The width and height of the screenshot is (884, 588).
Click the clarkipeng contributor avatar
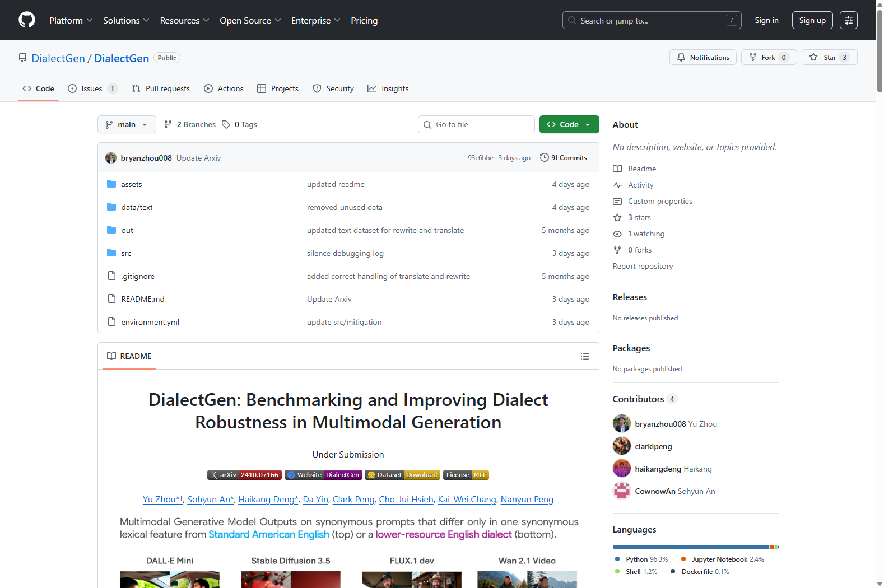pos(622,446)
